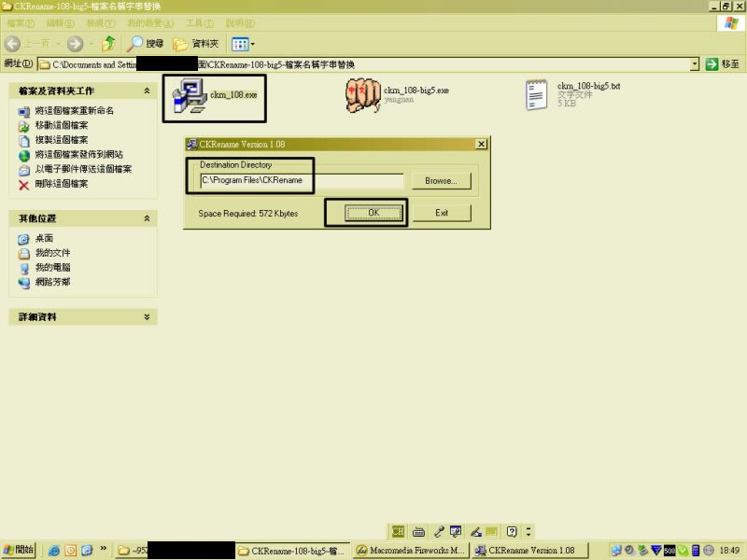
Task: Open the 開始 Start menu
Action: [x=19, y=550]
